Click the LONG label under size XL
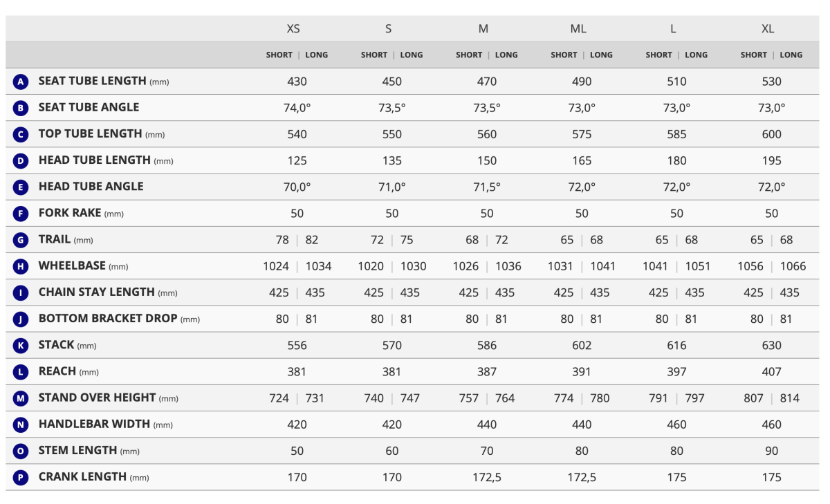Viewport: 830px width, 504px height. click(x=791, y=55)
